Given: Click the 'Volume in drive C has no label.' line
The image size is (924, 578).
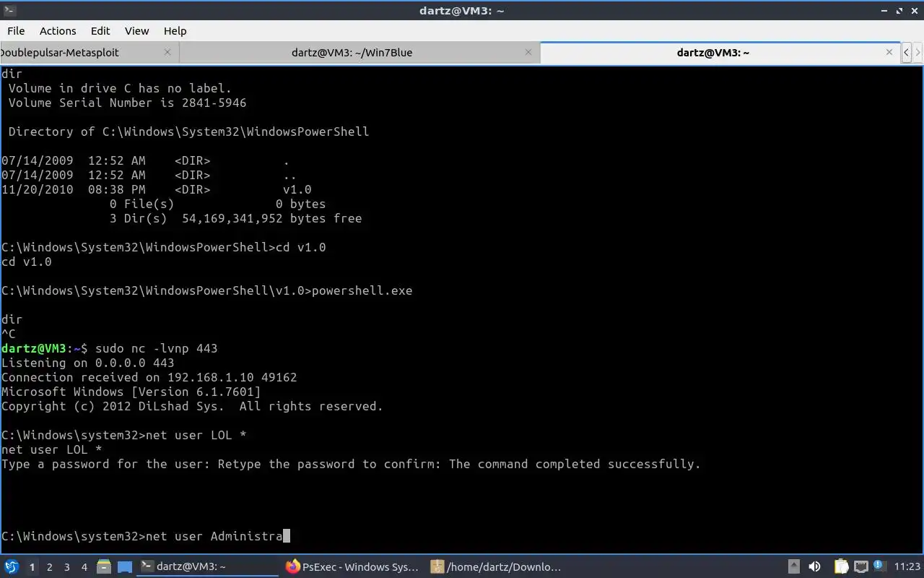Looking at the screenshot, I should [x=120, y=88].
